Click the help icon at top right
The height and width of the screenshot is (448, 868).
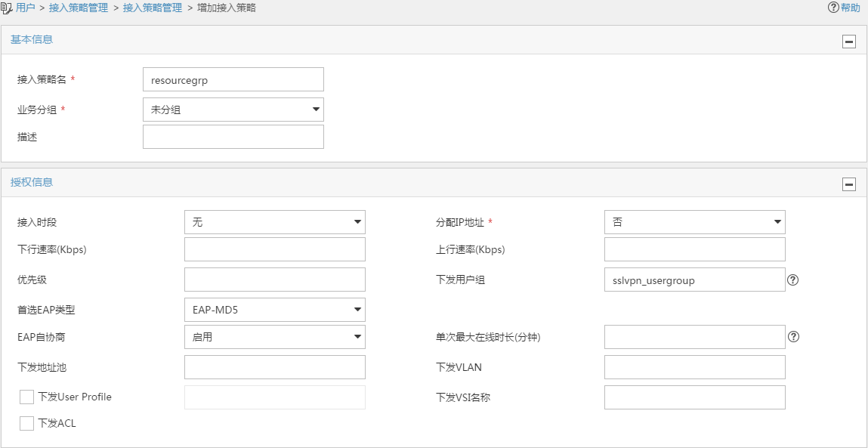click(833, 8)
